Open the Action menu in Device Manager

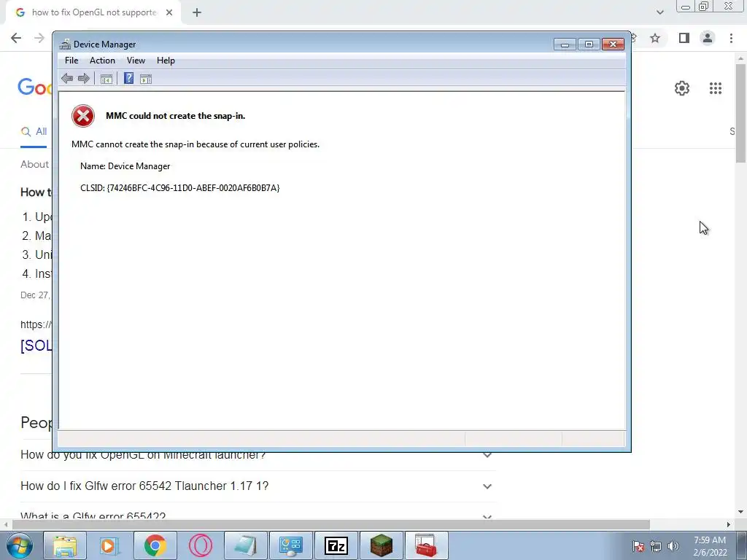102,61
